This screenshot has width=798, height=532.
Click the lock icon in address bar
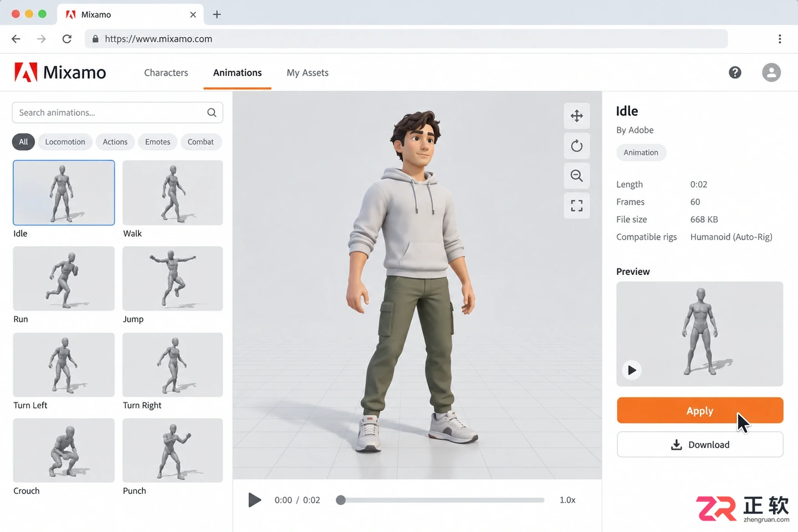click(95, 39)
